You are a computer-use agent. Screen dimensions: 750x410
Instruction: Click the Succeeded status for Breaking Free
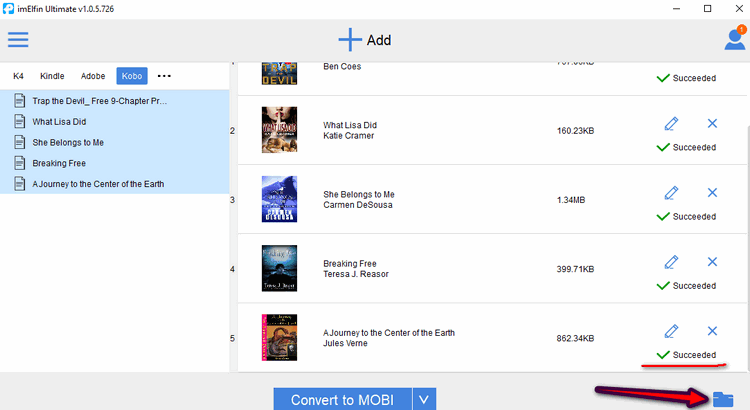click(x=686, y=286)
